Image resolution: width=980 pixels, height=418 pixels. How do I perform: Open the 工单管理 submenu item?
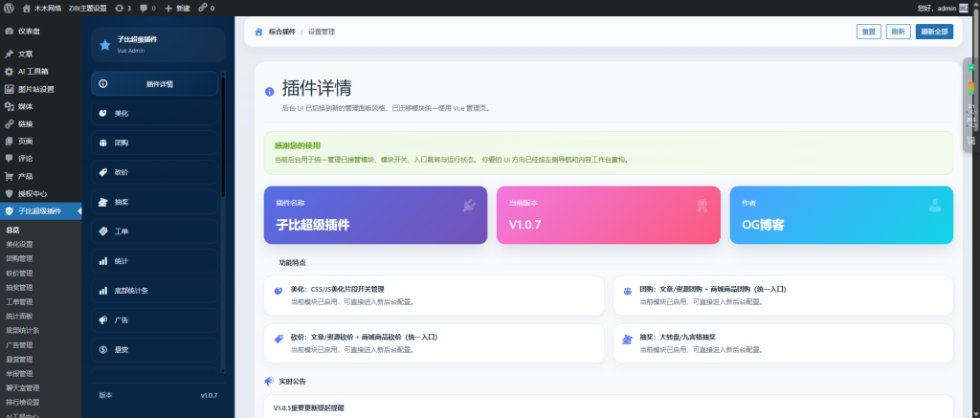[19, 302]
